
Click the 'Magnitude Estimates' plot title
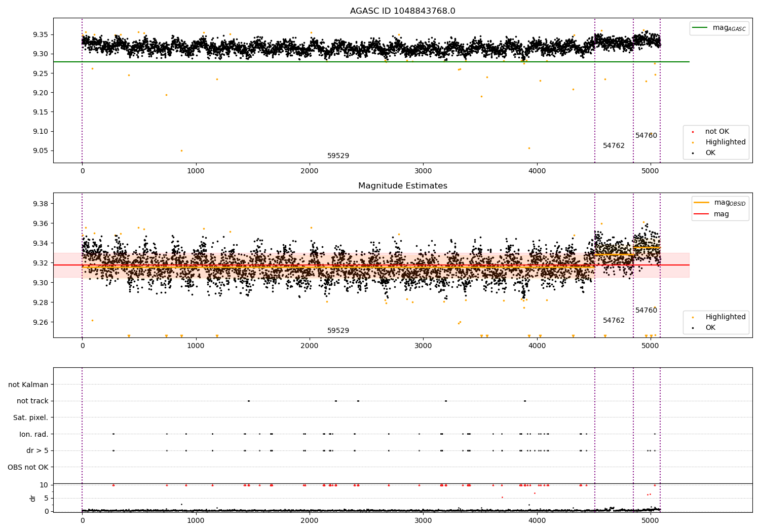(x=402, y=186)
